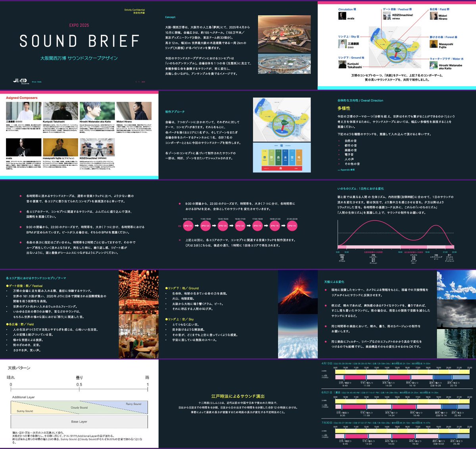Viewport: 476px width, 449px height.
Task: Click Midori Hirano portrait under 各広場 : Field
Action: 434,16
